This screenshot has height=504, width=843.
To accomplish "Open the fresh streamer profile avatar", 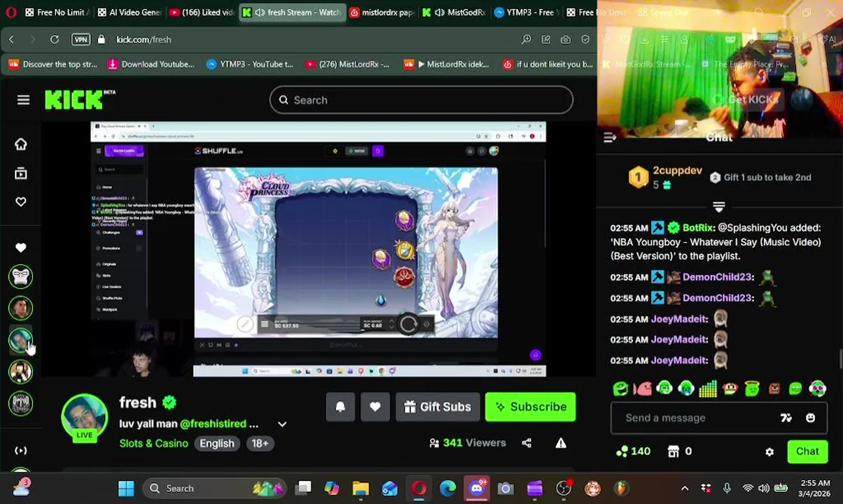I will (84, 416).
